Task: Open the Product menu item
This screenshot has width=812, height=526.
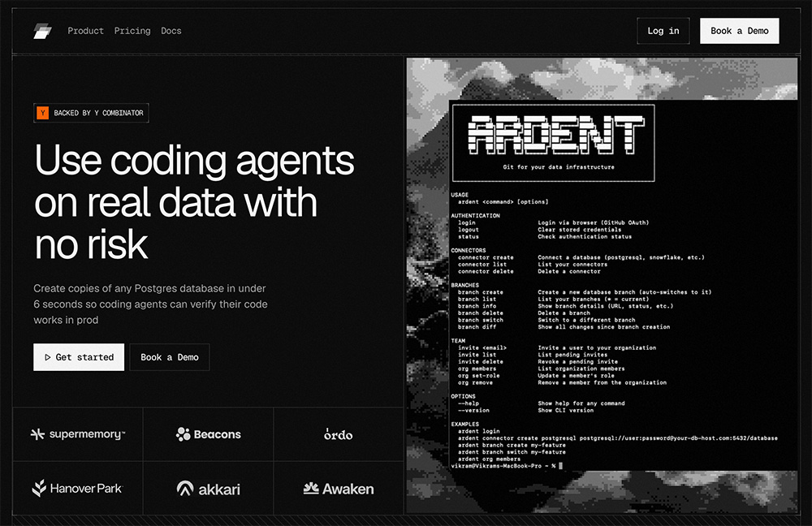Action: click(x=85, y=31)
